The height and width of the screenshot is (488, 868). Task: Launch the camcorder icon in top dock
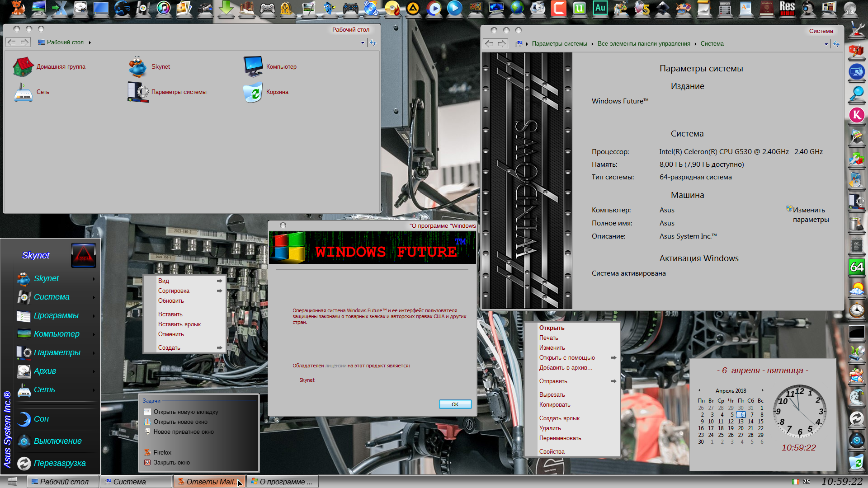(x=205, y=8)
